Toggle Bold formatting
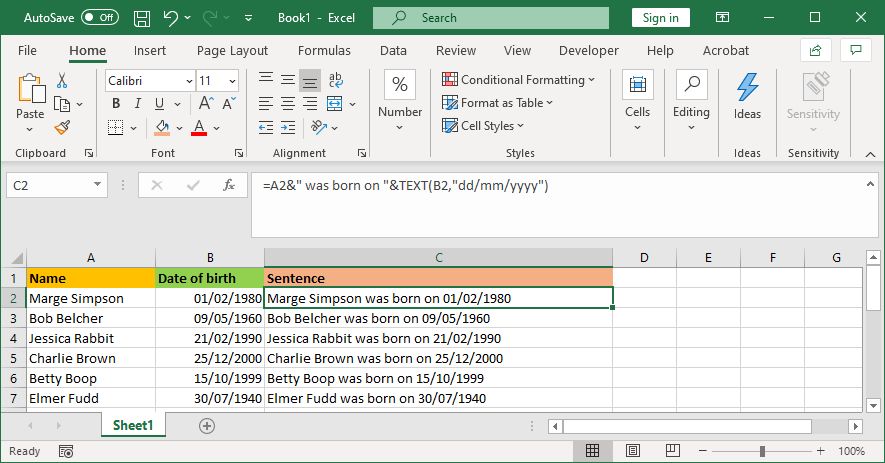This screenshot has height=463, width=885. [x=116, y=103]
